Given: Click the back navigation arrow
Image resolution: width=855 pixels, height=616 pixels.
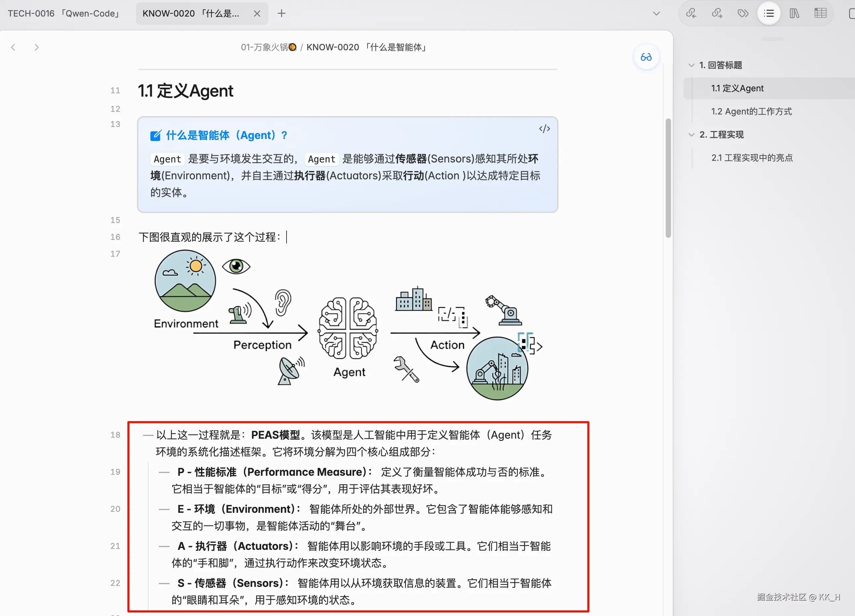Looking at the screenshot, I should tap(14, 47).
